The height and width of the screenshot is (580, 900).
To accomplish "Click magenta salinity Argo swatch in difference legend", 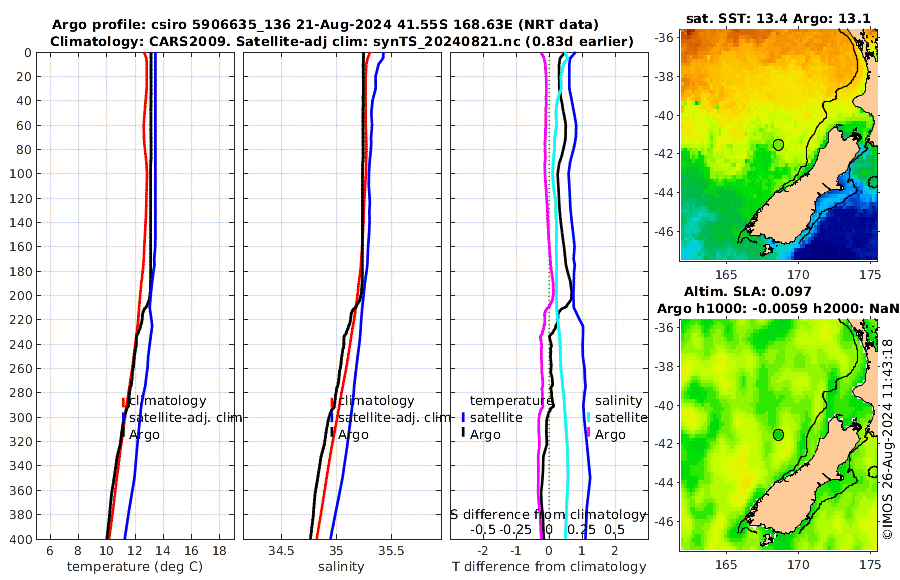I will coord(588,433).
